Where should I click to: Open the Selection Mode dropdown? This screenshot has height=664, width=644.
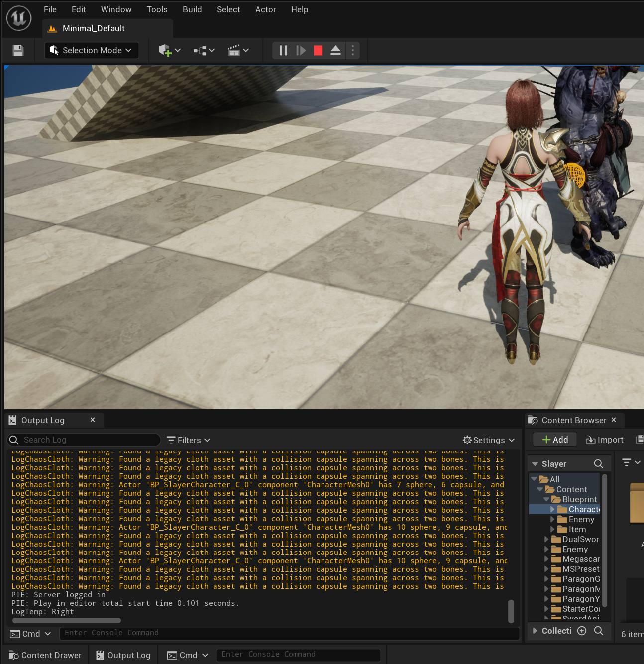(x=92, y=50)
